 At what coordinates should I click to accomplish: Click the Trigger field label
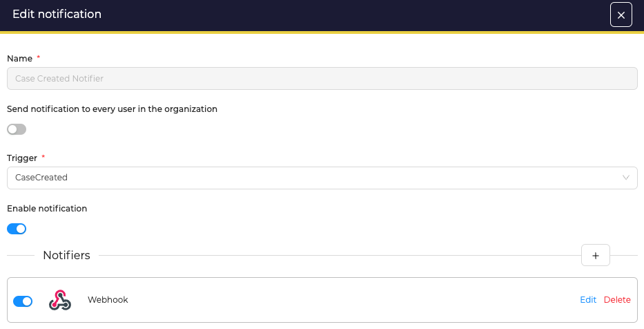[x=22, y=158]
